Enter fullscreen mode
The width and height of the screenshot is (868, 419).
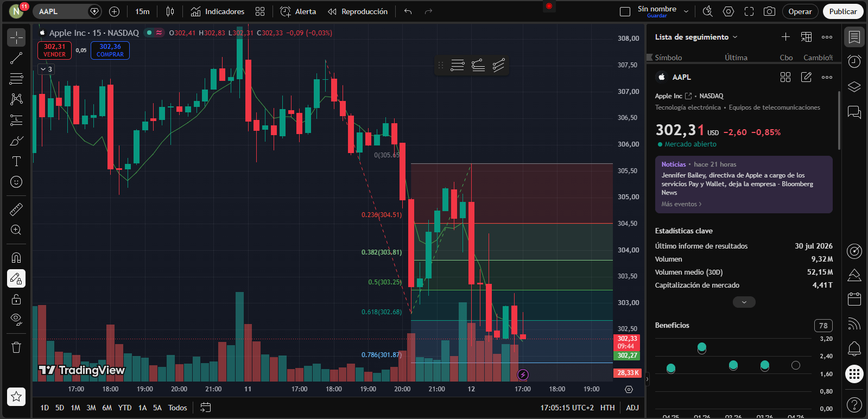[x=749, y=11]
